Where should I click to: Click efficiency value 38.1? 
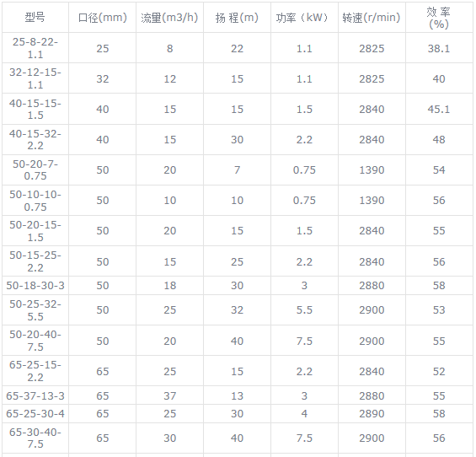tap(439, 48)
